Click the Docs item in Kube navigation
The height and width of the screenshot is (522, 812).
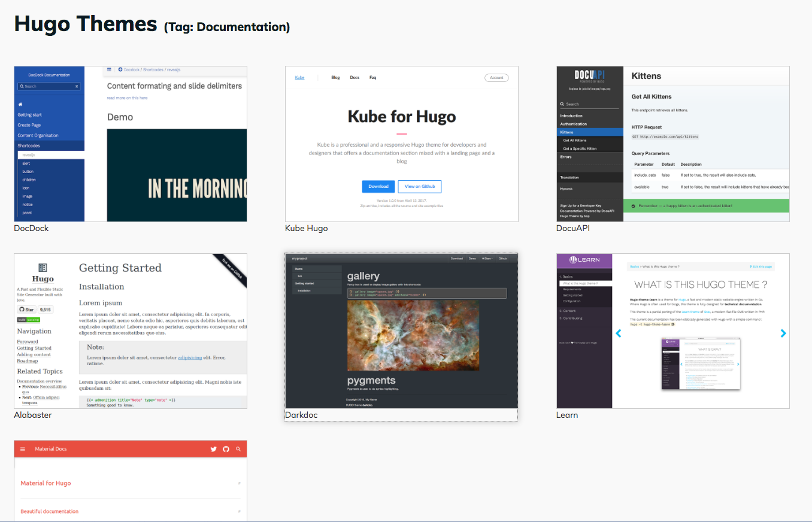point(355,77)
